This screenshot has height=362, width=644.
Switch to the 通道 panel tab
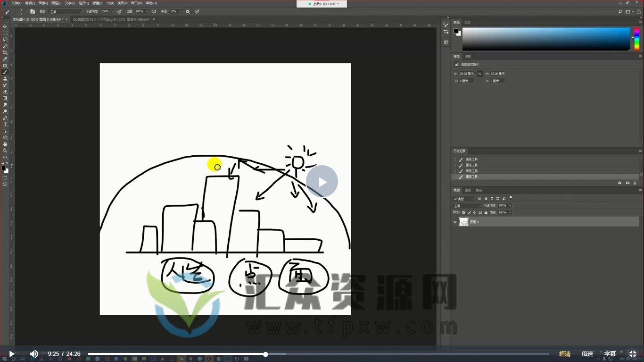pos(468,190)
